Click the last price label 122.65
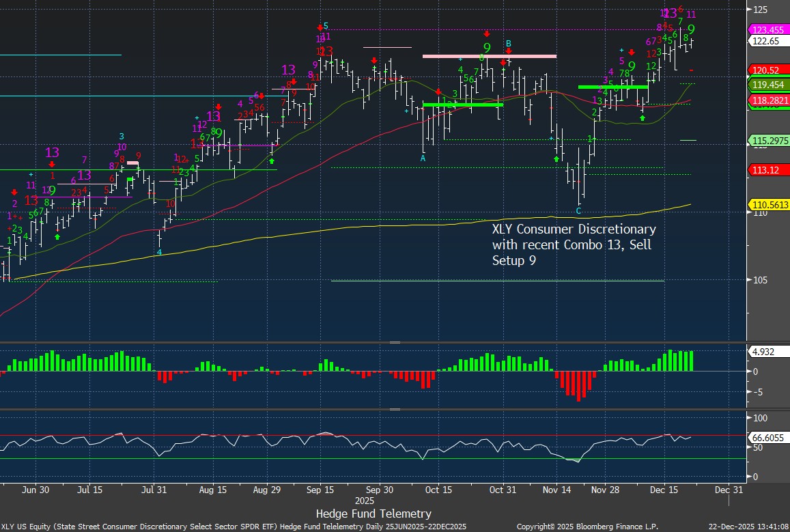Screen dimensions: 790x532 pyautogui.click(x=765, y=41)
